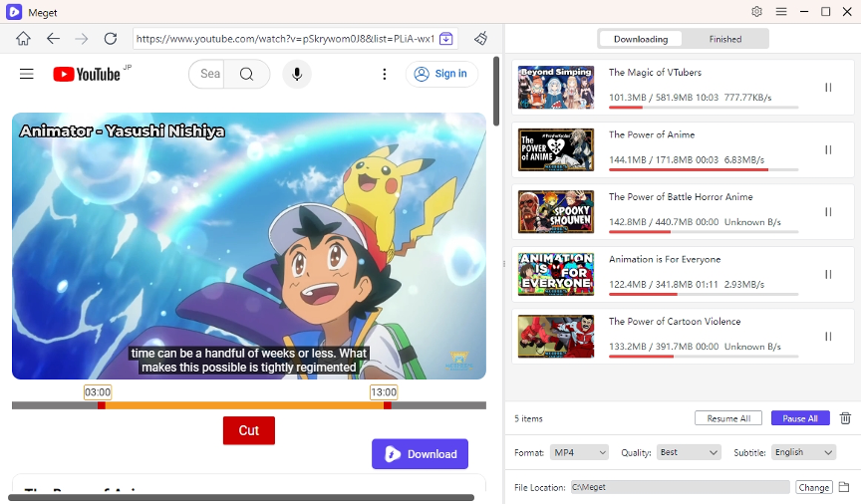Click the orange selected range on trim bar

tap(244, 405)
